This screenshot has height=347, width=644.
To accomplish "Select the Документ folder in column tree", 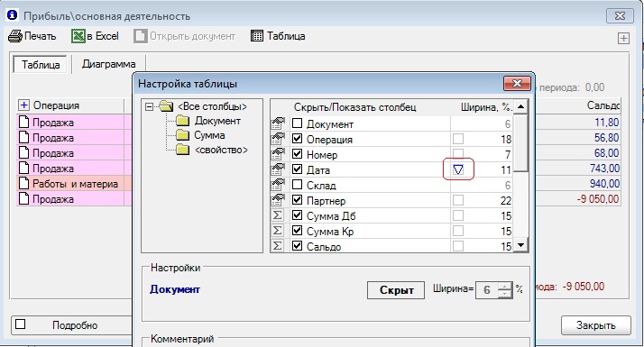I will (183, 121).
